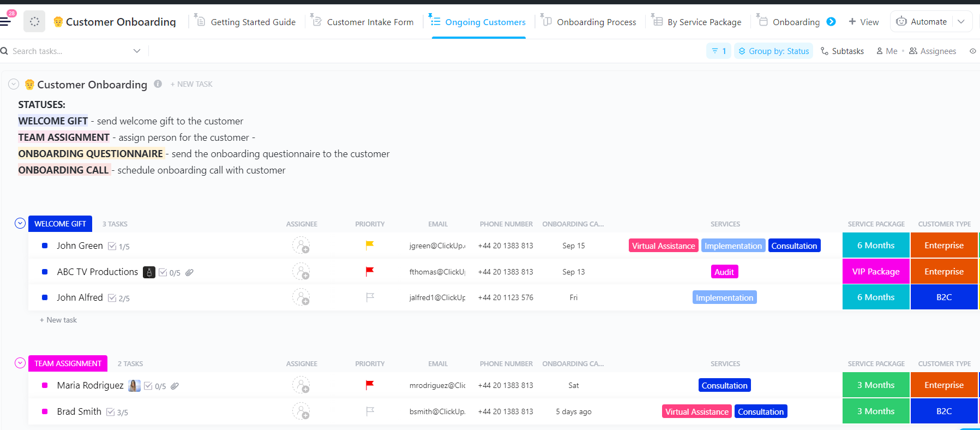The height and width of the screenshot is (430, 980).
Task: Click Brad Smith's blue B2C cell
Action: (944, 411)
